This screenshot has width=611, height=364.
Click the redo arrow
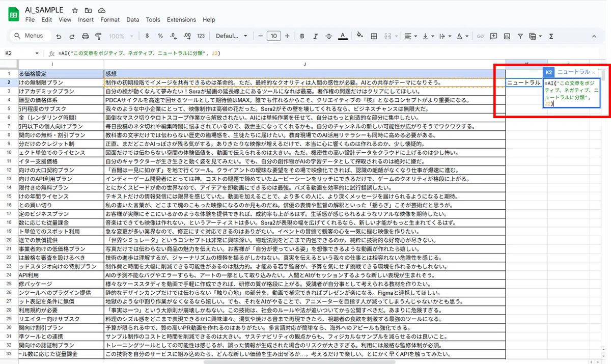pyautogui.click(x=72, y=36)
